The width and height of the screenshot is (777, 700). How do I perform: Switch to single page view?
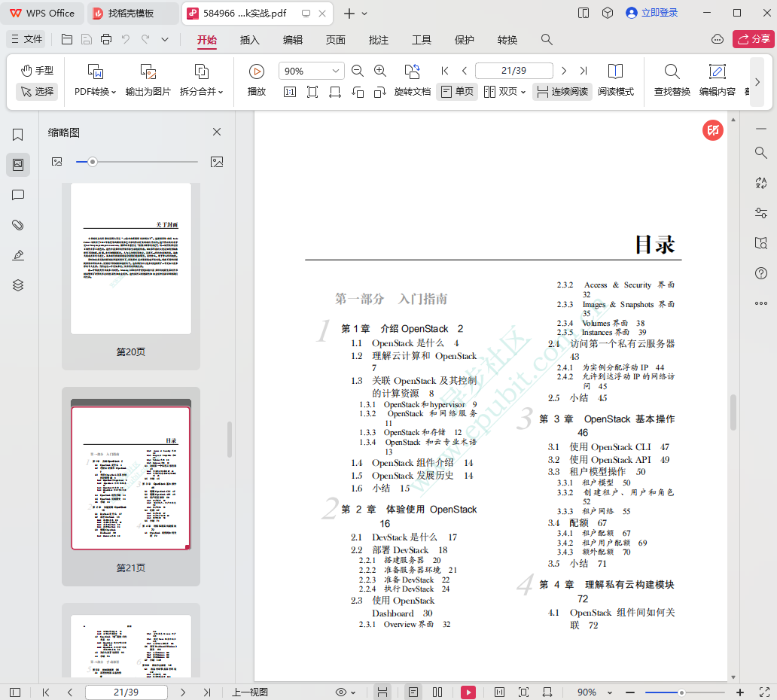click(456, 91)
